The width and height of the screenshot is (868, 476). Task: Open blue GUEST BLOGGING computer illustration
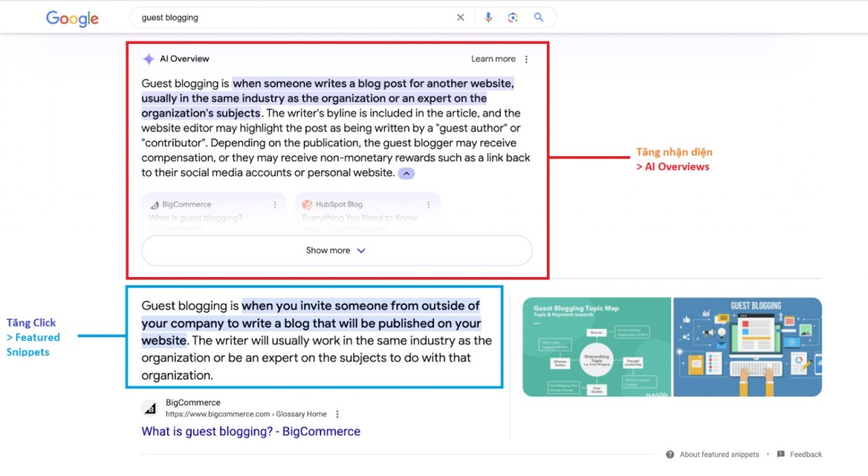click(748, 347)
